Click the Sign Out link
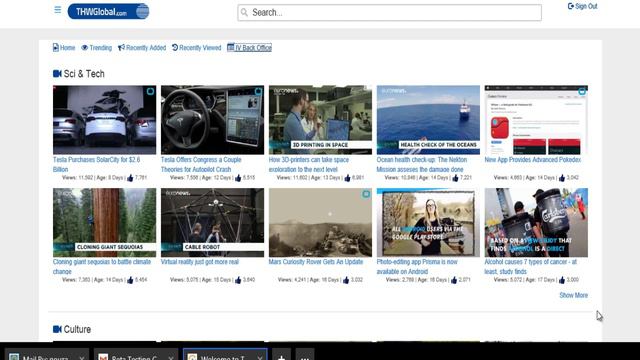This screenshot has width=640, height=360. coord(582,6)
